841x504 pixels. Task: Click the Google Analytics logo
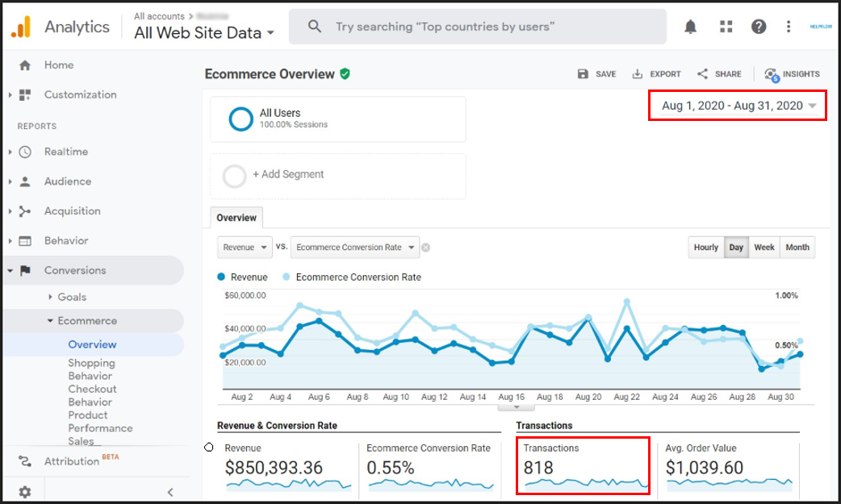click(21, 27)
